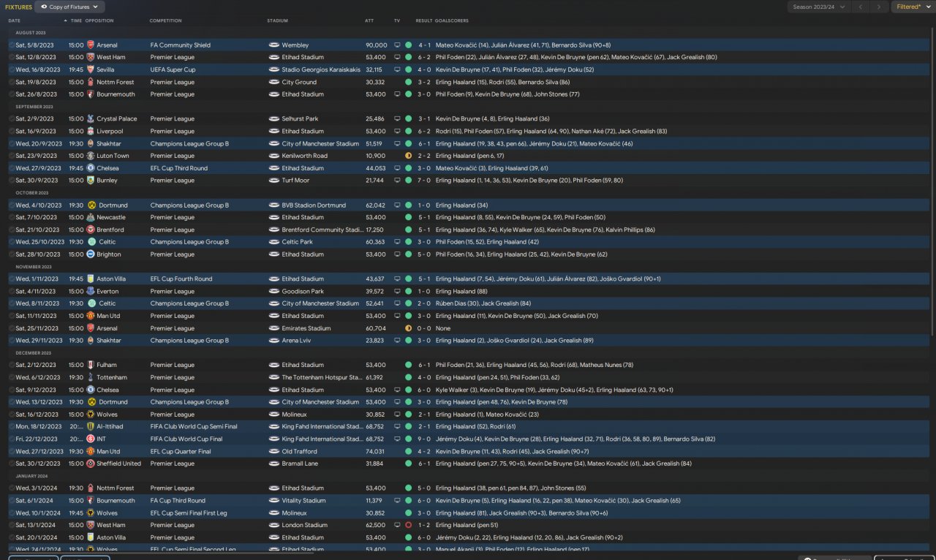Viewport: 936px width, 560px height.
Task: Click the UEFA Super Cup competition text
Action: coord(173,69)
